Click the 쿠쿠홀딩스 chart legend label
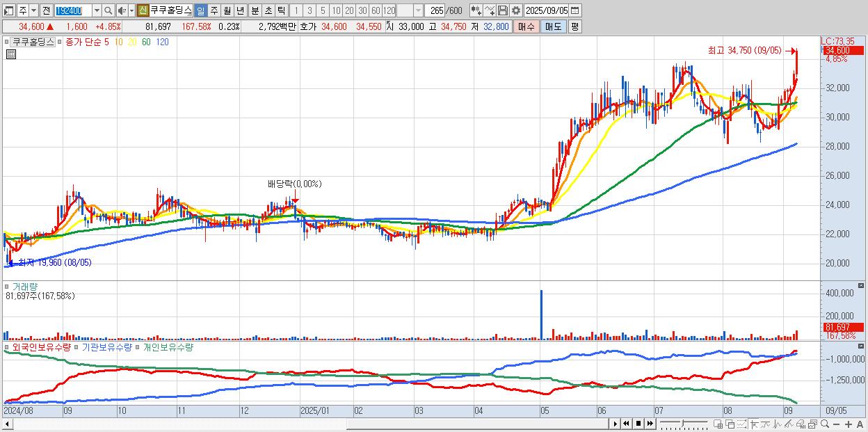This screenshot has width=868, height=432. 33,42
